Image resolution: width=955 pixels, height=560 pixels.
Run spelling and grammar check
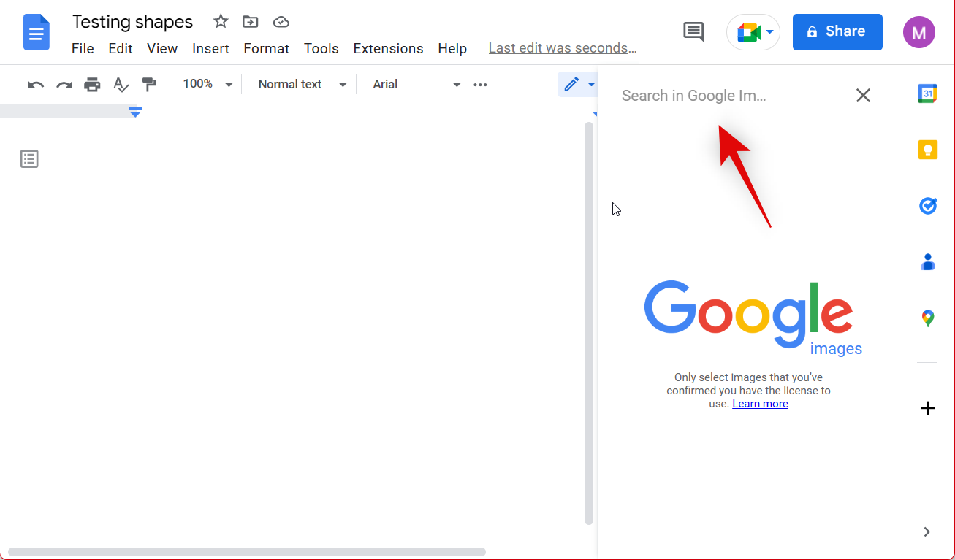(x=121, y=85)
